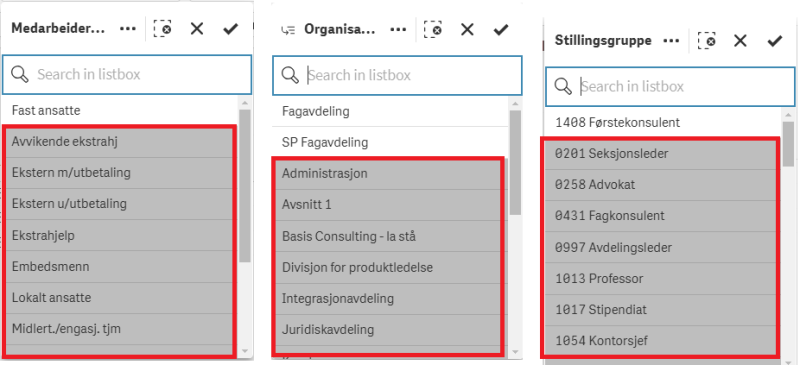Viewport: 800px width, 365px height.
Task: Click scroll-down arrow in Organisa listbox
Action: [515, 352]
